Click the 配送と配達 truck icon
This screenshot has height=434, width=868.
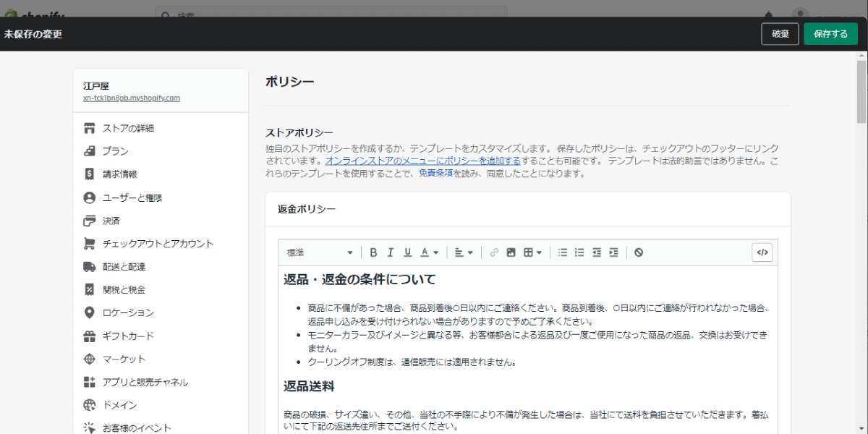point(90,267)
